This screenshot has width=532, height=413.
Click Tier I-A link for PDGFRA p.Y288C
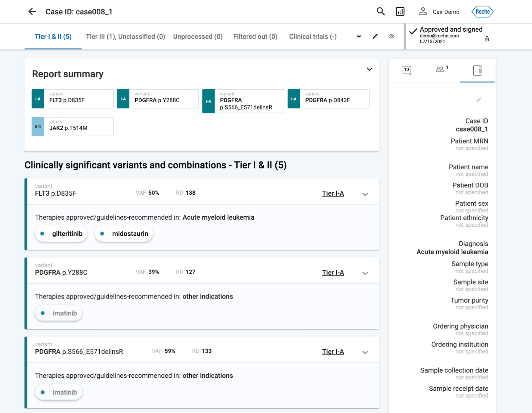pyautogui.click(x=333, y=273)
